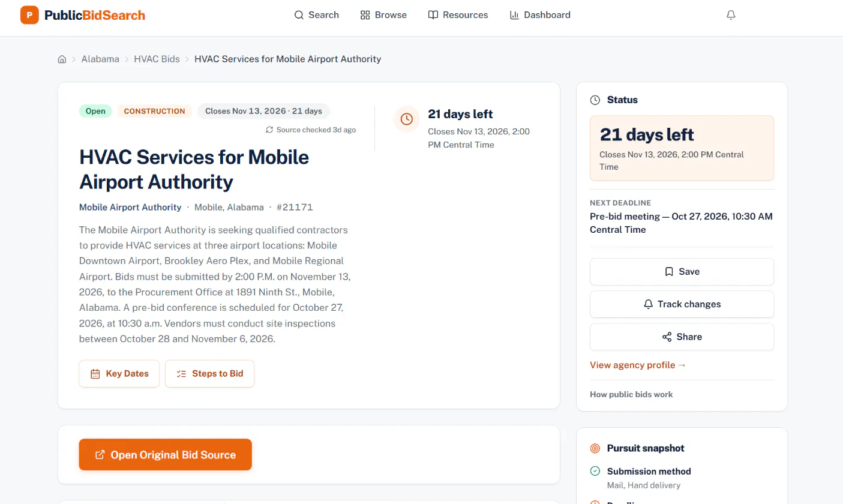Open Mobile Airport Authority agency link

130,207
